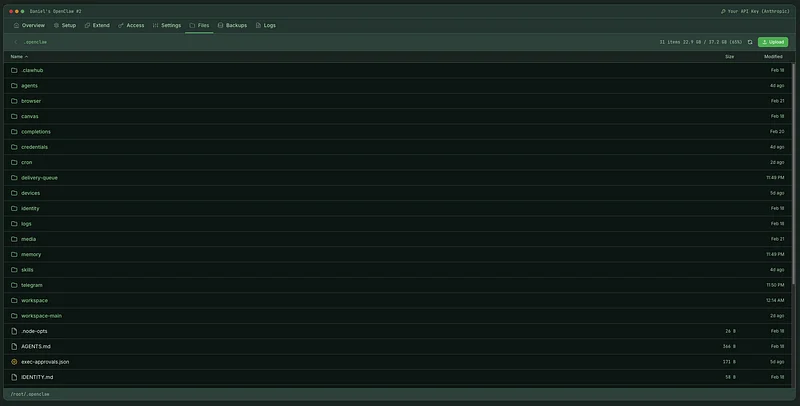This screenshot has height=406, width=800.
Task: Click the refresh file list icon
Action: [749, 42]
